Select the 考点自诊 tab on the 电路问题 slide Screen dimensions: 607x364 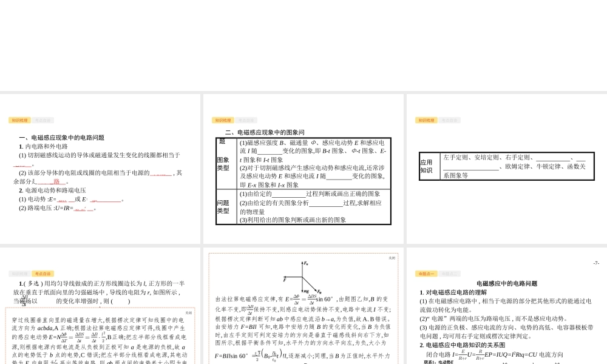click(x=43, y=120)
